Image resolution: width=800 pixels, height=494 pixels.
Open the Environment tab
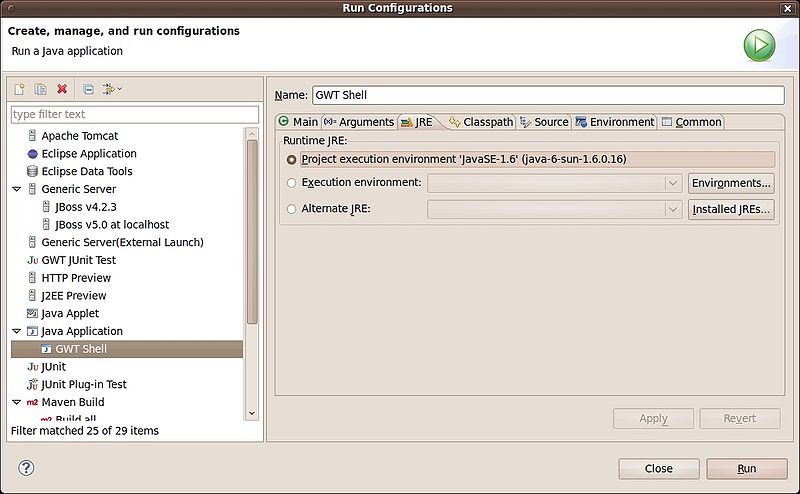[614, 122]
